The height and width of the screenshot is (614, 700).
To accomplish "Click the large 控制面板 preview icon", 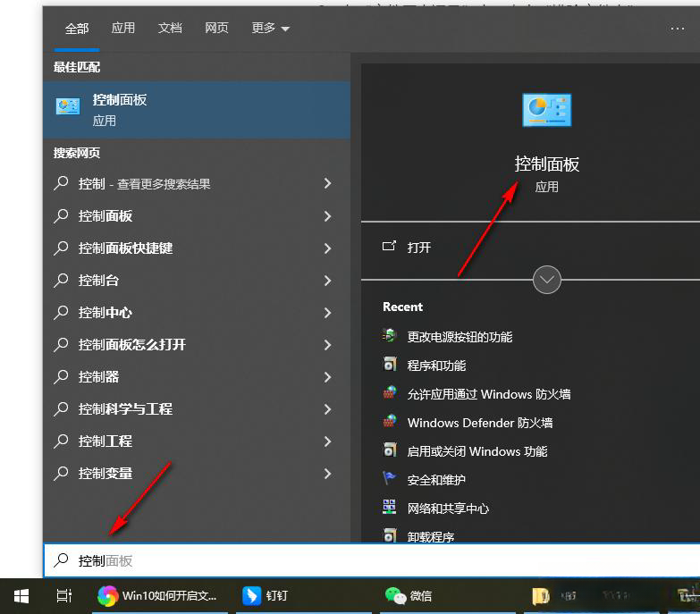I will point(547,110).
